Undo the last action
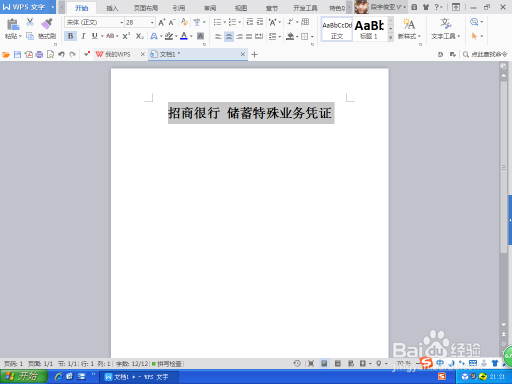This screenshot has width=512, height=384. (x=61, y=54)
